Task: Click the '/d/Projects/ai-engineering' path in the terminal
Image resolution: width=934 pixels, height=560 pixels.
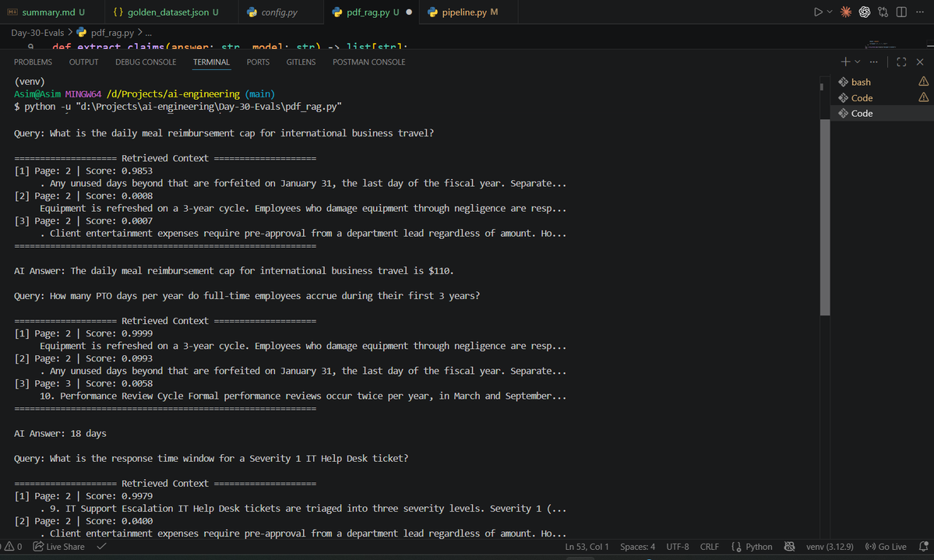Action: click(x=173, y=94)
